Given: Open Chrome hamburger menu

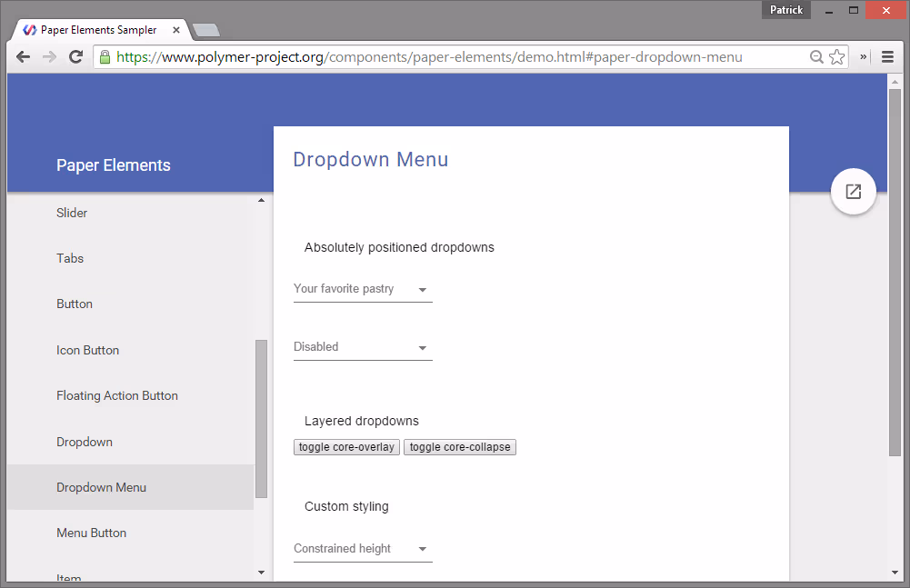Looking at the screenshot, I should (x=887, y=57).
